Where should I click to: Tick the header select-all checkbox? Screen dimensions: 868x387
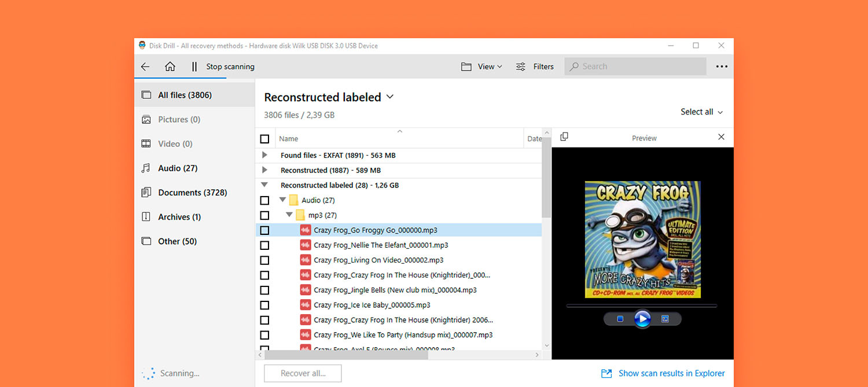pos(264,139)
